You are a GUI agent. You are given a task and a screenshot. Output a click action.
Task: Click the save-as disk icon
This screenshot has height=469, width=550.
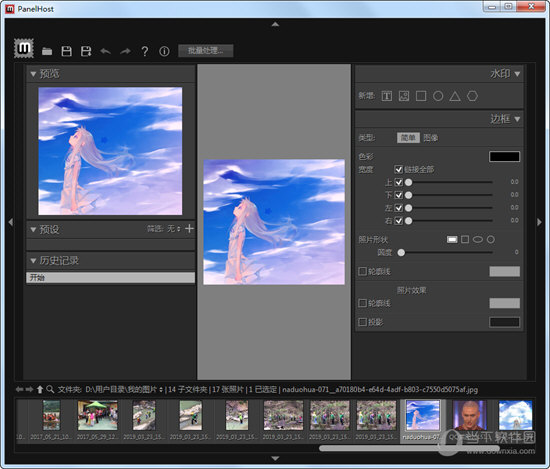click(86, 51)
